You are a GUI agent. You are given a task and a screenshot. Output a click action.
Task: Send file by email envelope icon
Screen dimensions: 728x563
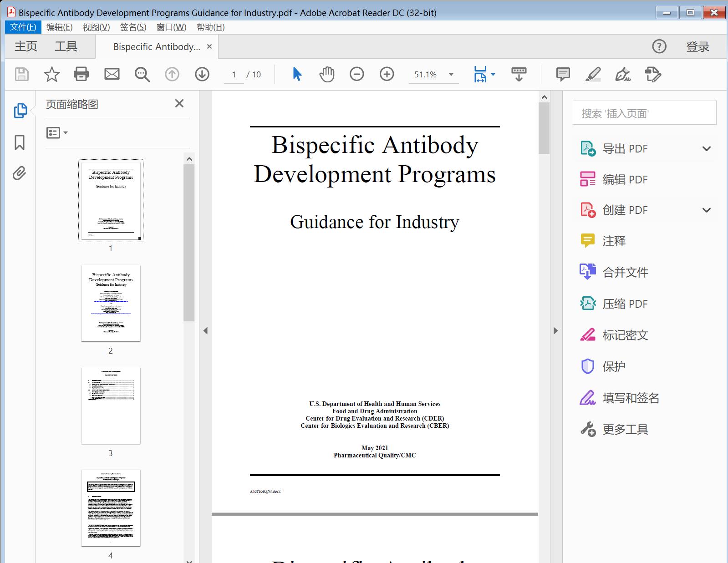(112, 74)
